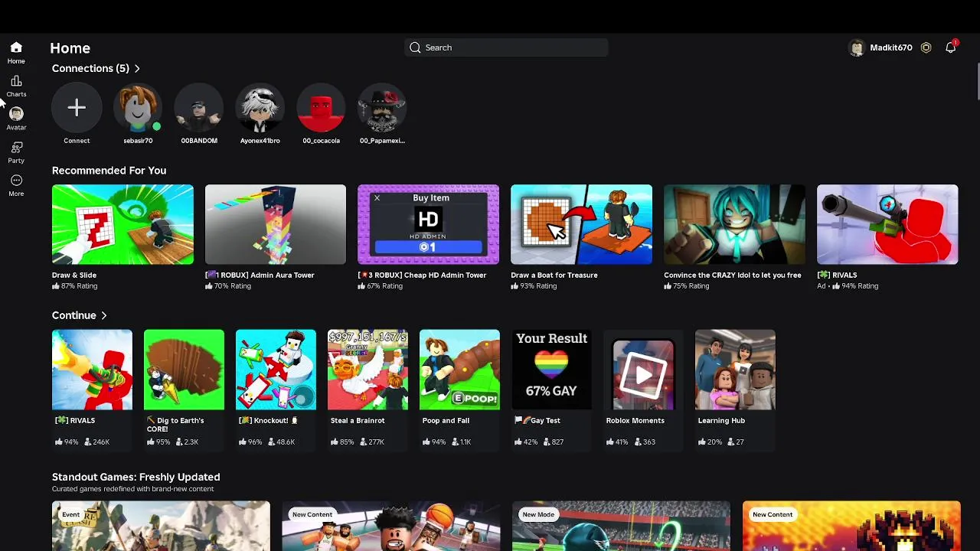The width and height of the screenshot is (980, 551).
Task: Open the Draw & Slide thumbnail
Action: pyautogui.click(x=122, y=224)
